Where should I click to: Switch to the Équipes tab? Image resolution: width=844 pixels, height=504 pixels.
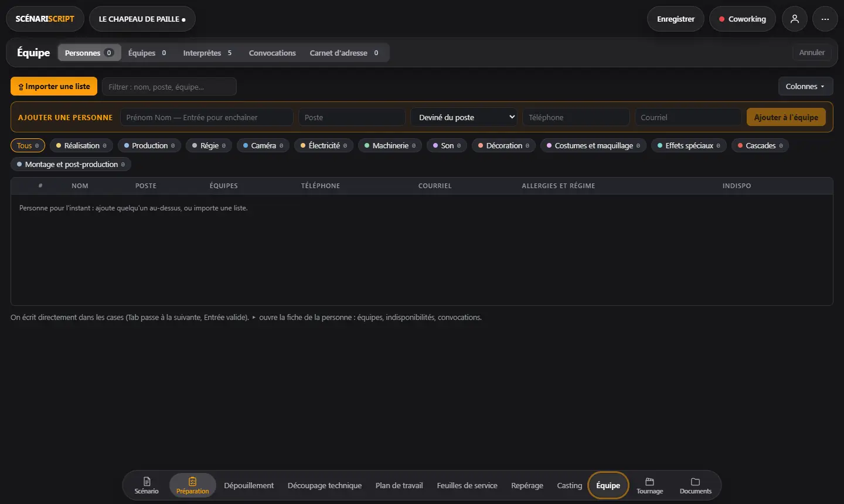click(147, 53)
